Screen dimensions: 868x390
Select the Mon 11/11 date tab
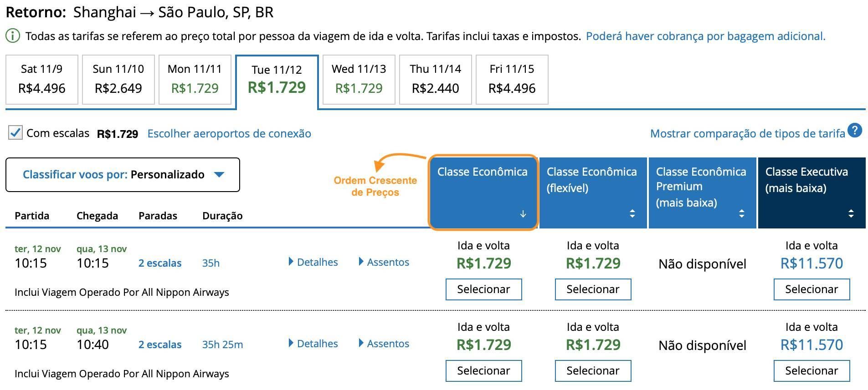(195, 80)
